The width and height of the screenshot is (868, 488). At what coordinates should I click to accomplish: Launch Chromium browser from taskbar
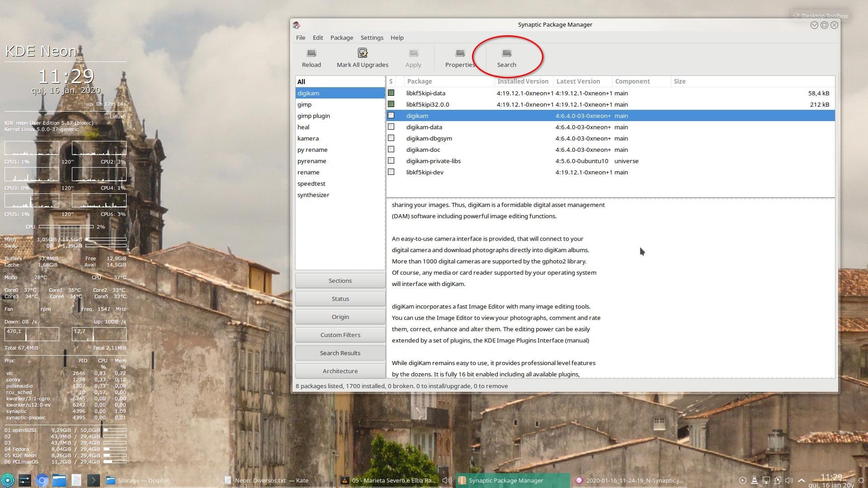click(x=42, y=480)
